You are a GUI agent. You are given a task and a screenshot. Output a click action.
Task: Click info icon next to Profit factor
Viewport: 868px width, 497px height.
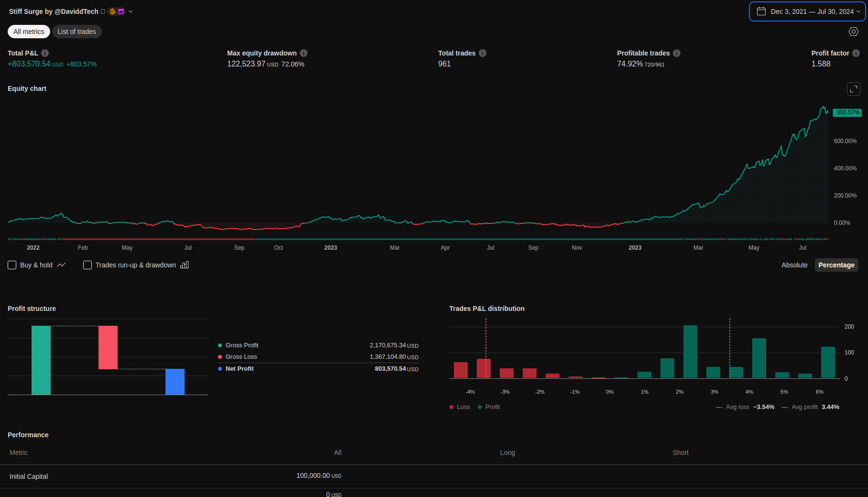pyautogui.click(x=856, y=53)
